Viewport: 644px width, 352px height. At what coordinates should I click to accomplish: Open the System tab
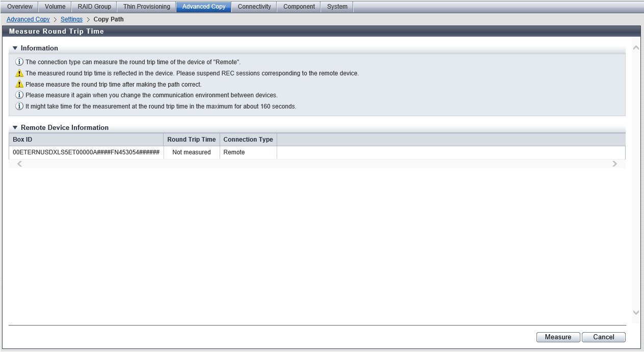337,7
